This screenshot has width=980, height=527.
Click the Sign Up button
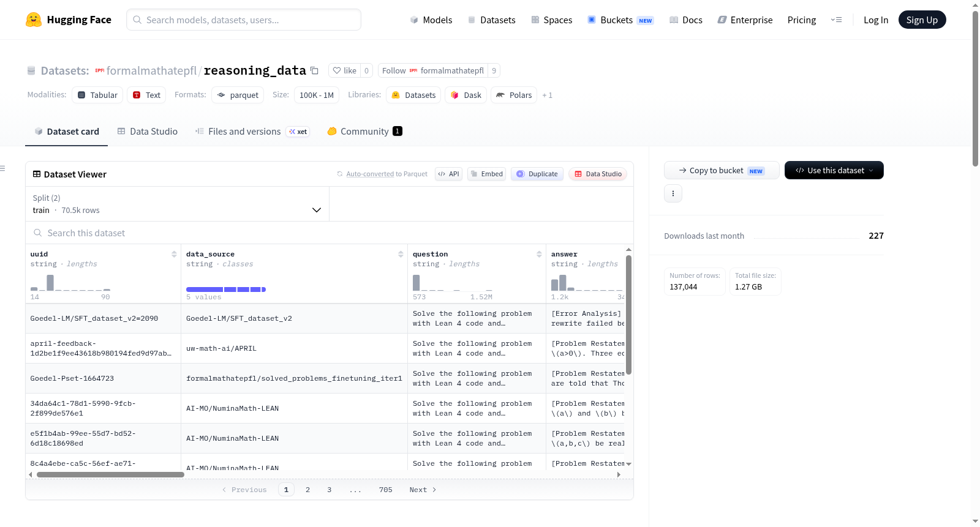coord(922,20)
